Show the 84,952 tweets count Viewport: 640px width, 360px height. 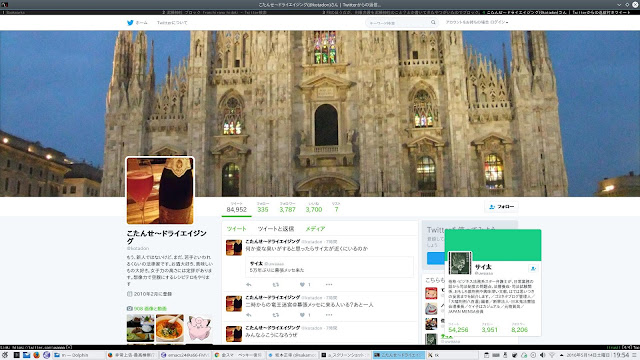coord(236,207)
